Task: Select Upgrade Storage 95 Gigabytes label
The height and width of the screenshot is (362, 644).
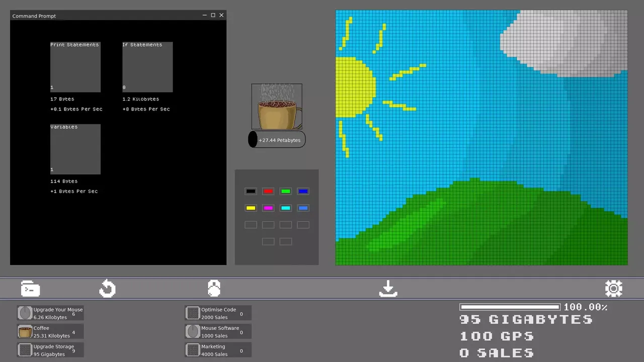Action: click(x=53, y=350)
